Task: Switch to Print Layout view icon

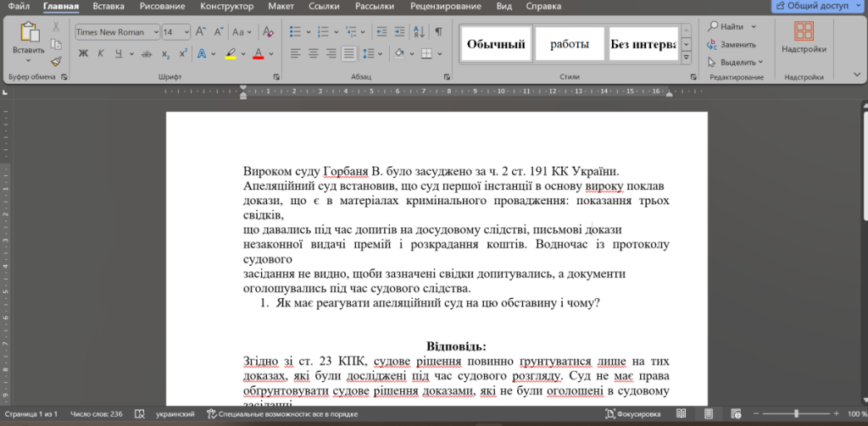Action: click(x=708, y=413)
